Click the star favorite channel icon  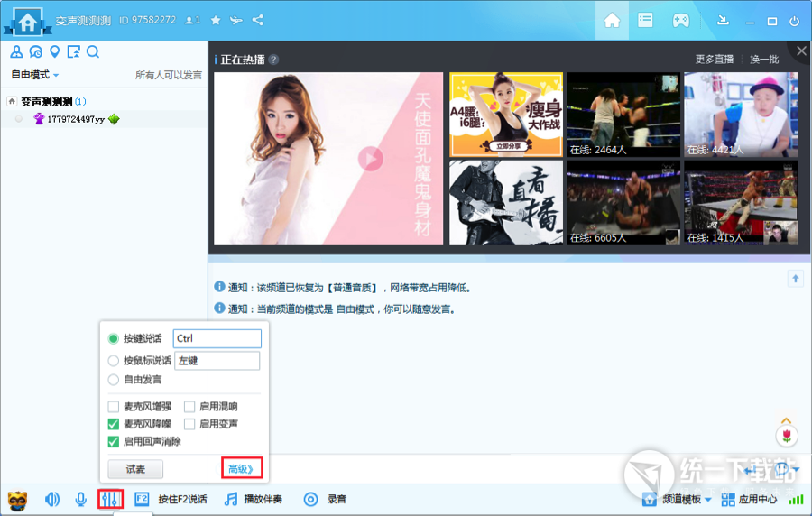(216, 20)
